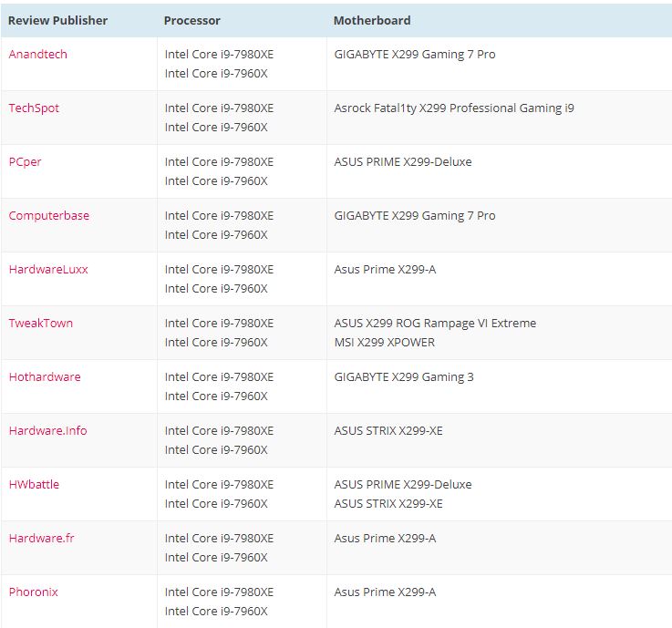Open the HWbattle review link
The height and width of the screenshot is (628, 672).
click(x=34, y=485)
